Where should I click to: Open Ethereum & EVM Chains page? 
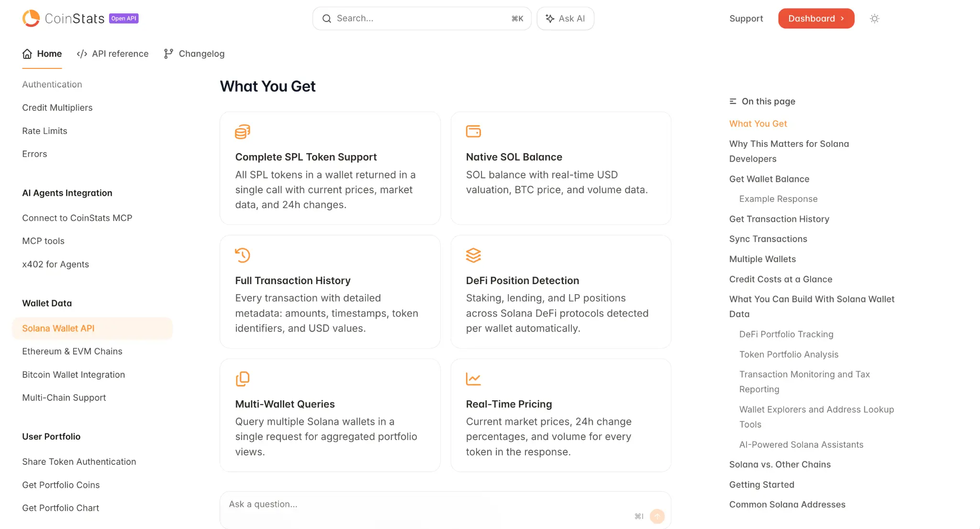click(x=72, y=352)
